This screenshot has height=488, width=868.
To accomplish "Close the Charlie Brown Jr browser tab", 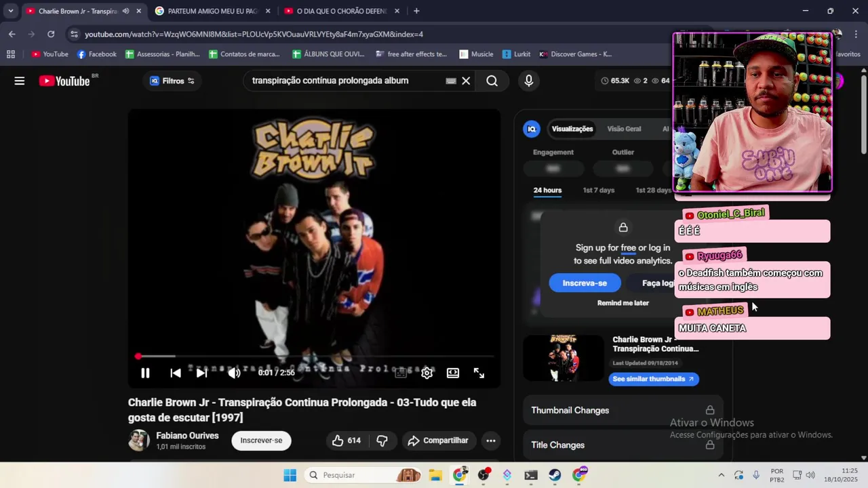I will pos(138,11).
